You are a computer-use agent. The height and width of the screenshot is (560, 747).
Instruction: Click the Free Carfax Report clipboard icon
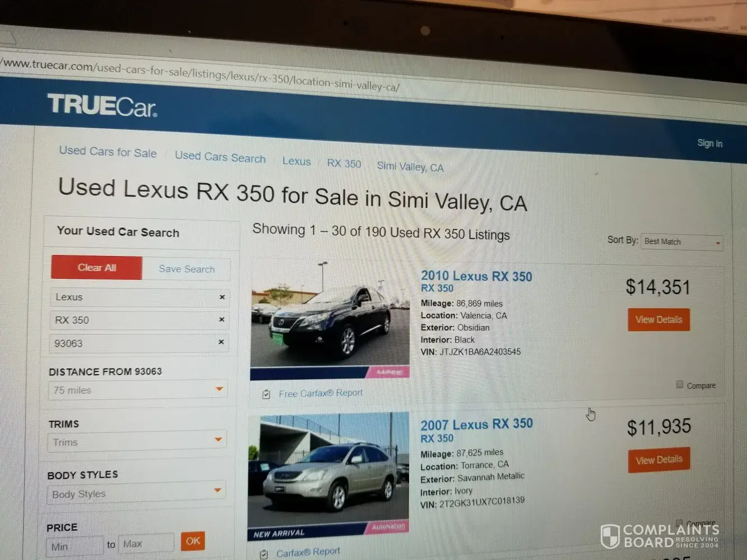[266, 394]
